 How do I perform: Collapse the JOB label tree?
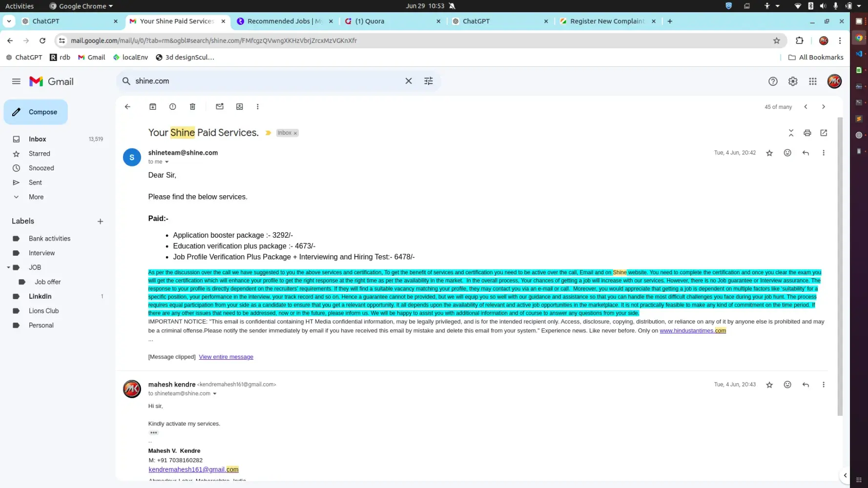click(8, 267)
